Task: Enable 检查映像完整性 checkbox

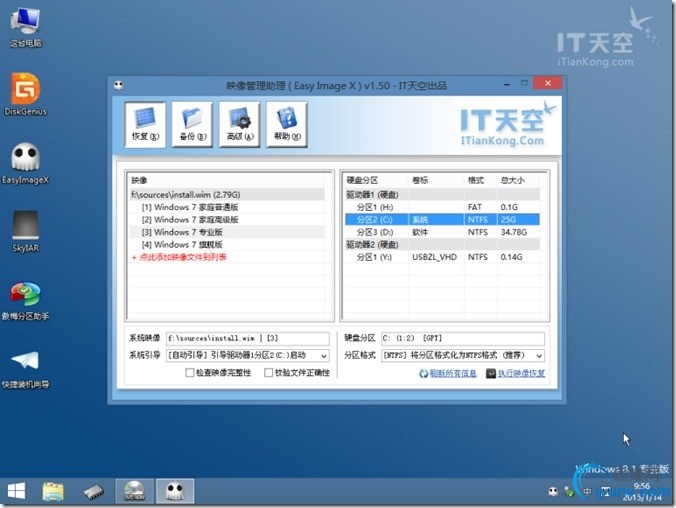Action: tap(189, 373)
